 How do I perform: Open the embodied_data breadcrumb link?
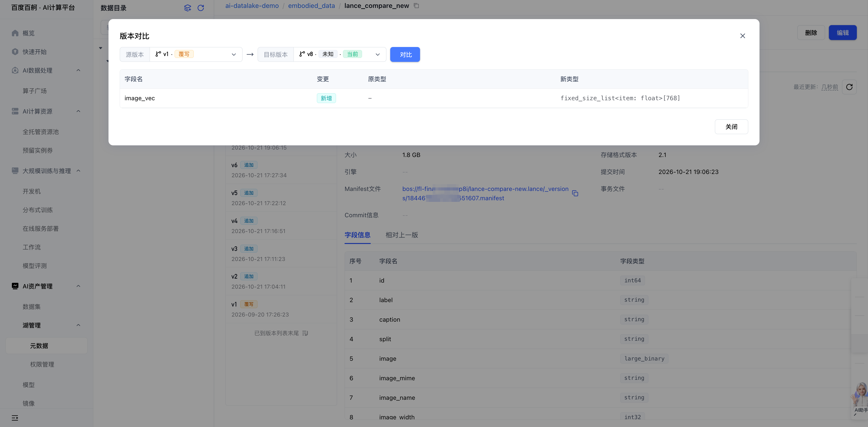311,6
